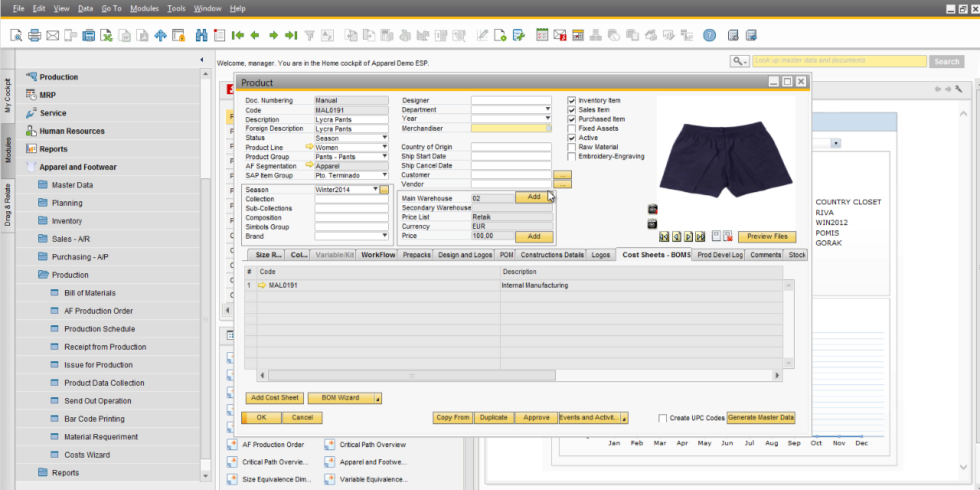
Task: Open the Help question mark icon
Action: click(x=710, y=35)
